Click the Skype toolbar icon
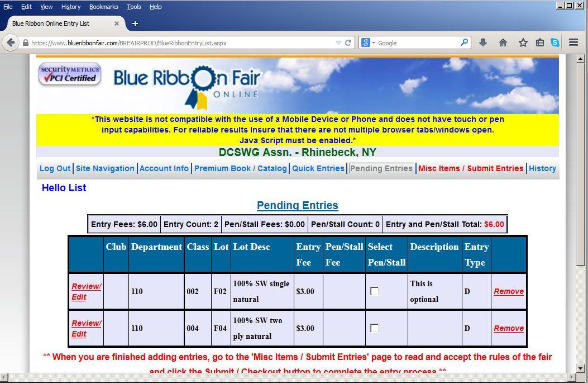The width and height of the screenshot is (588, 383). [555, 43]
